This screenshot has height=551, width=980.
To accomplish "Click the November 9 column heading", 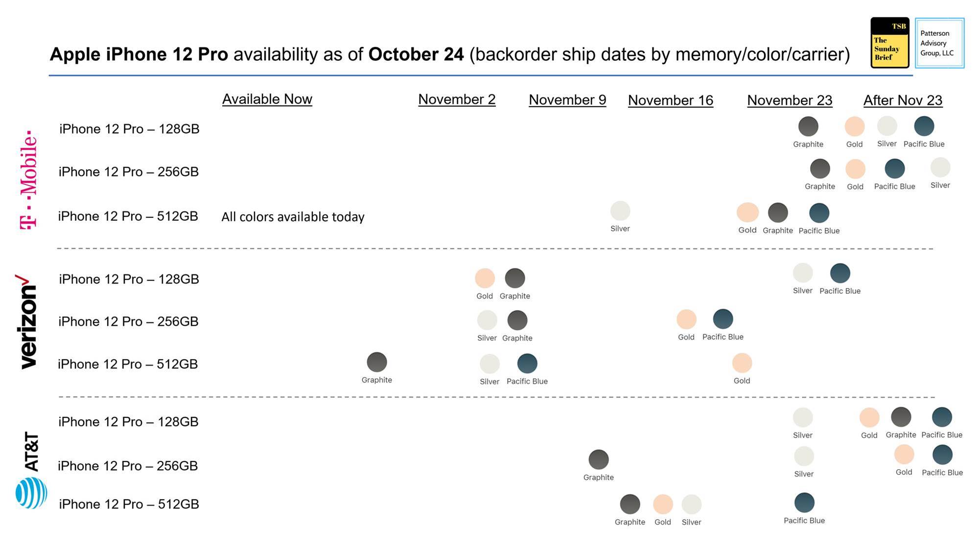I will (x=567, y=100).
